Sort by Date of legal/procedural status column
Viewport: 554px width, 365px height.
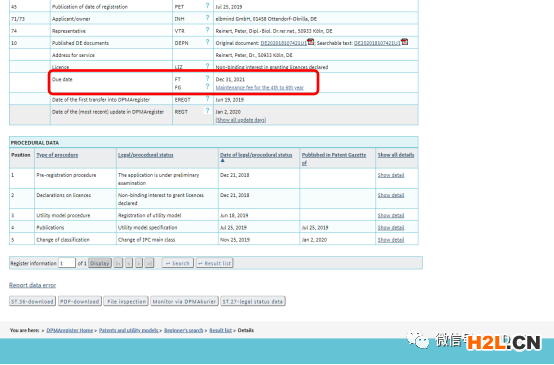256,155
